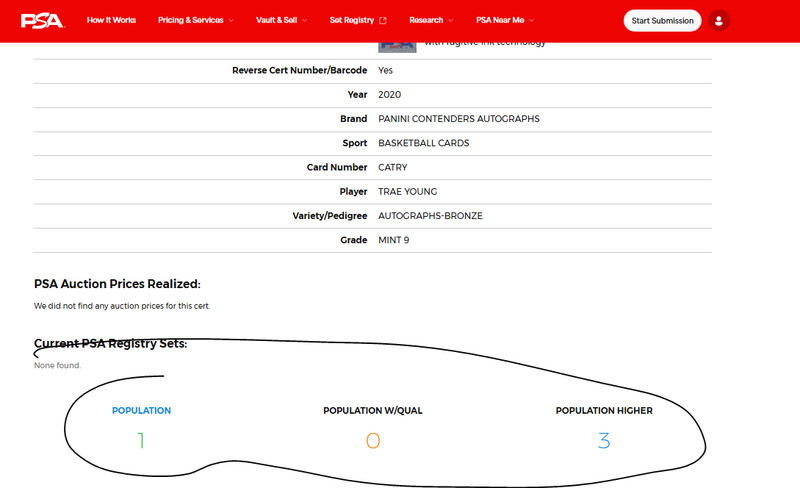The height and width of the screenshot is (488, 800).
Task: Select variety AUTOGRAPHS-BRONZE
Action: (x=430, y=216)
